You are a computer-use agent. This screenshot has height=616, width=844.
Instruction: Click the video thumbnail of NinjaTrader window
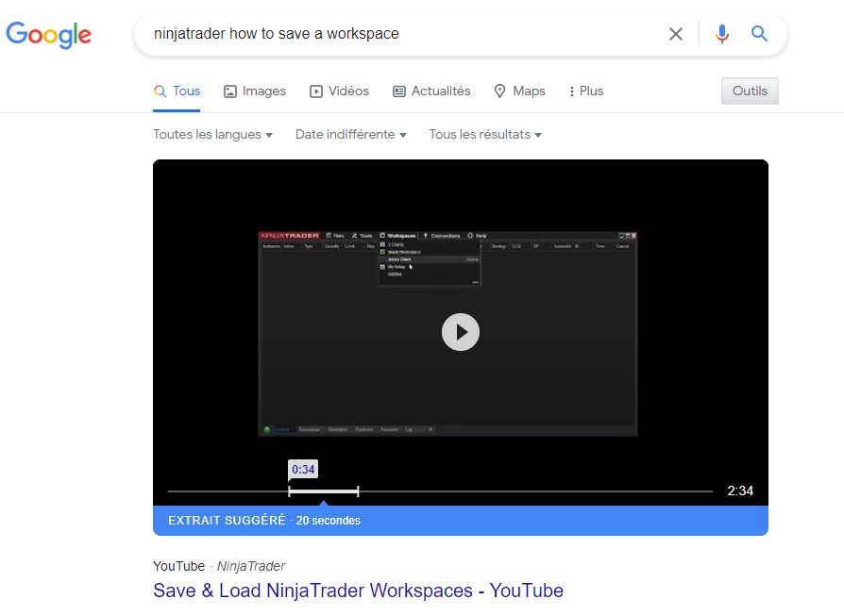[x=447, y=334]
